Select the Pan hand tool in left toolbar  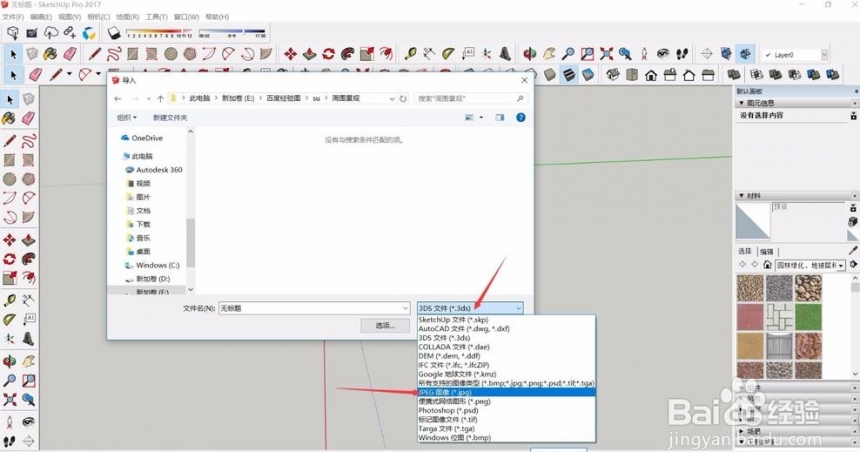[29, 361]
